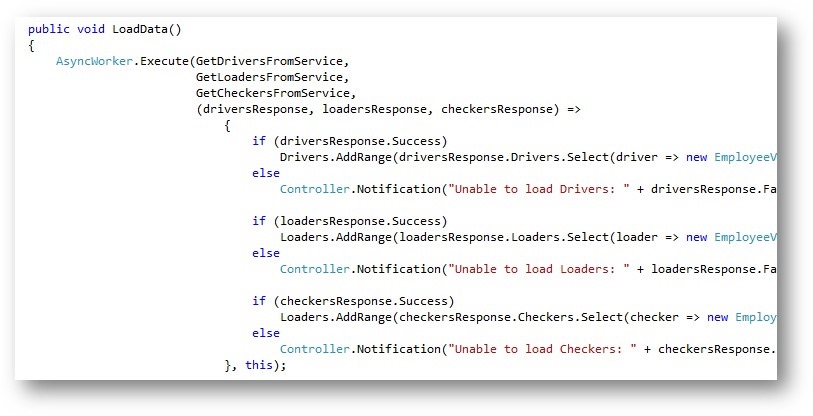The height and width of the screenshot is (416, 813).
Task: Select GetCheckersFromService argument
Action: (x=273, y=93)
